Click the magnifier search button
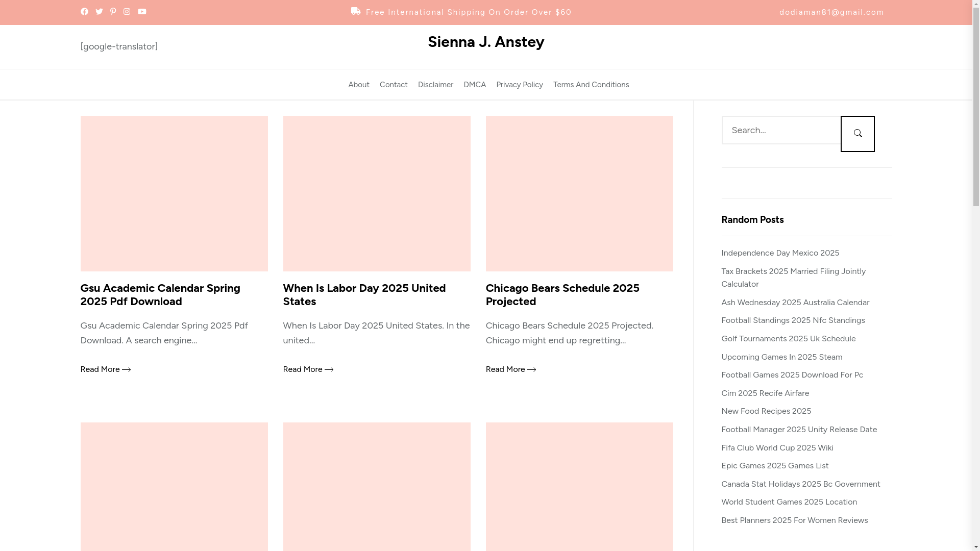 [x=857, y=134]
